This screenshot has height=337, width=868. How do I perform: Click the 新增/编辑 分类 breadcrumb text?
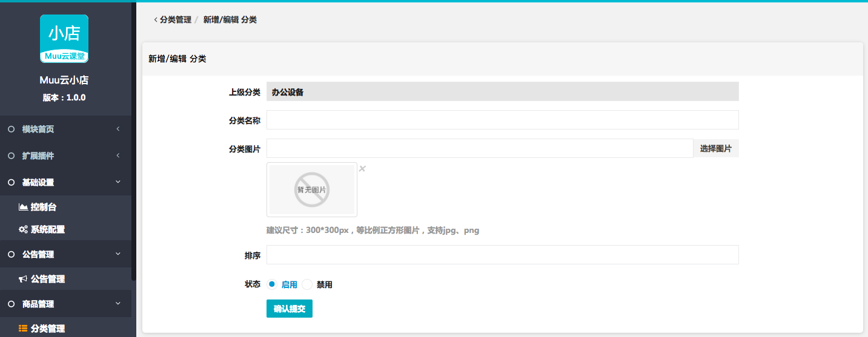[230, 20]
